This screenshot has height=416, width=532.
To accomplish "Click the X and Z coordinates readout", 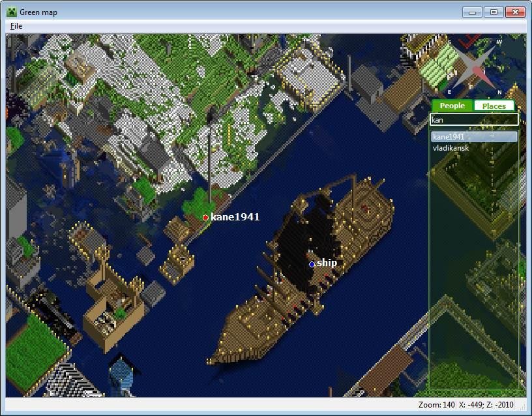I will click(491, 405).
